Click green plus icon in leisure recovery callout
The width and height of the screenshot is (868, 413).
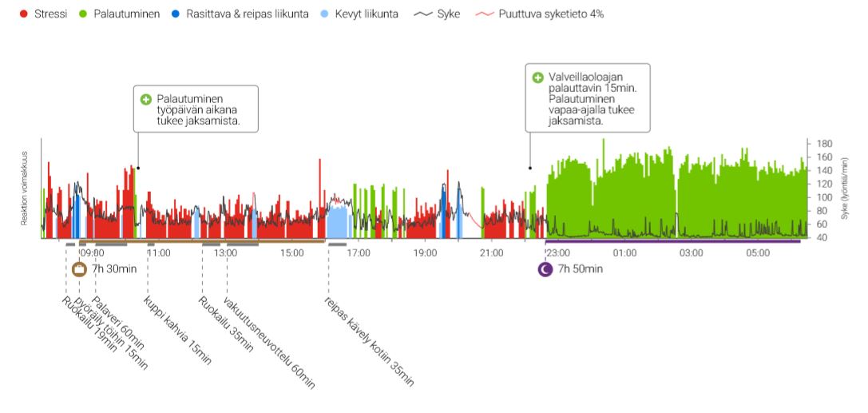(537, 77)
